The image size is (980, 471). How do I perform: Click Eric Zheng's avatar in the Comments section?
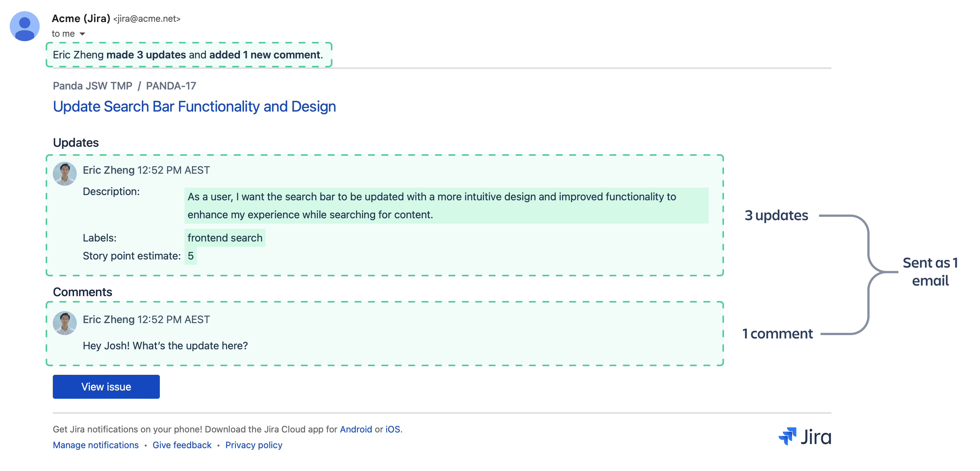pyautogui.click(x=65, y=323)
